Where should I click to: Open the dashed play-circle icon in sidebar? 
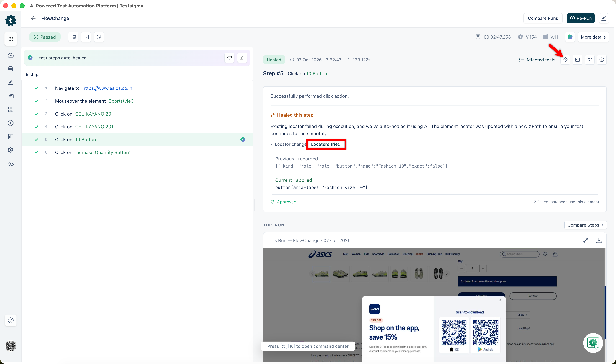point(11,123)
